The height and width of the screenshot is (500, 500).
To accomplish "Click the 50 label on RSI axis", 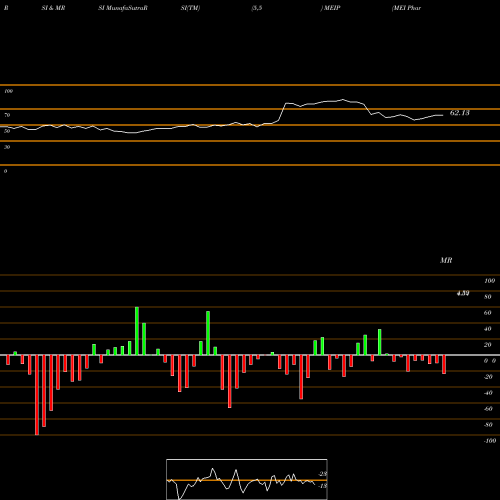I will click(x=7, y=131).
